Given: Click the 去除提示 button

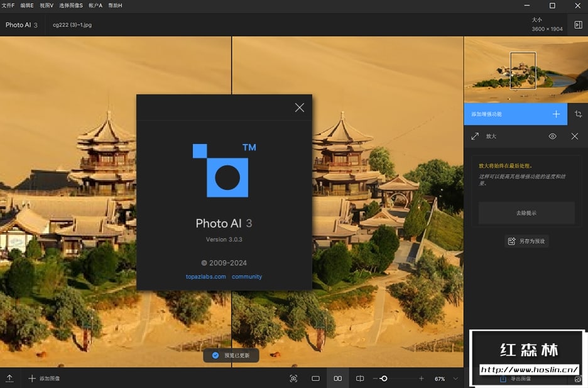Looking at the screenshot, I should [x=526, y=213].
